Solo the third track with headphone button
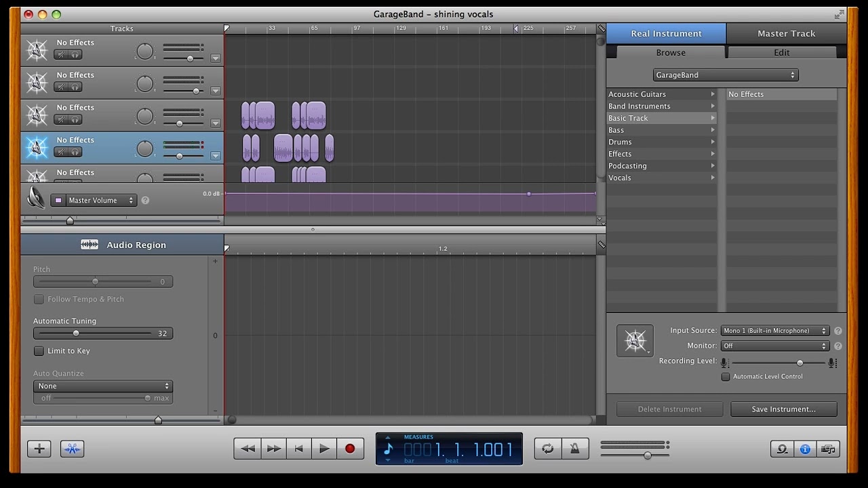The height and width of the screenshot is (488, 868). [75, 119]
